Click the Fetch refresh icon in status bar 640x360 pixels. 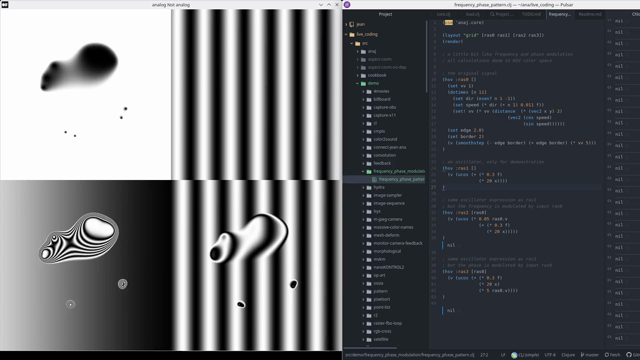(607, 355)
